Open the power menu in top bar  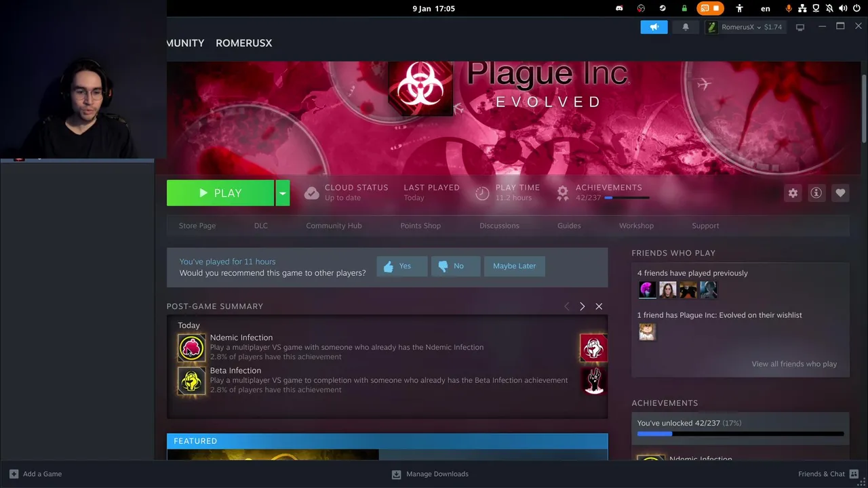coord(856,9)
